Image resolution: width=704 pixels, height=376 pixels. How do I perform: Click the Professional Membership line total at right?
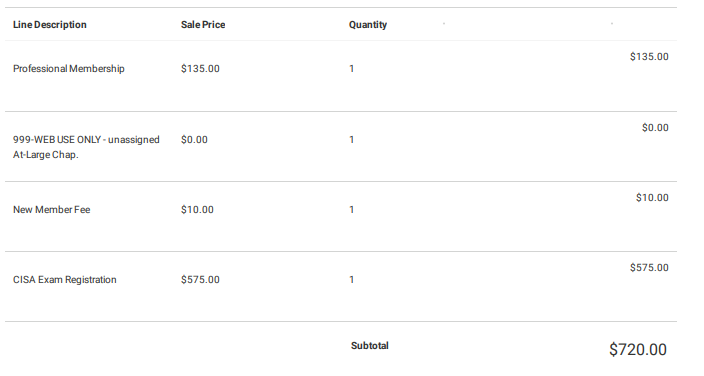click(649, 57)
